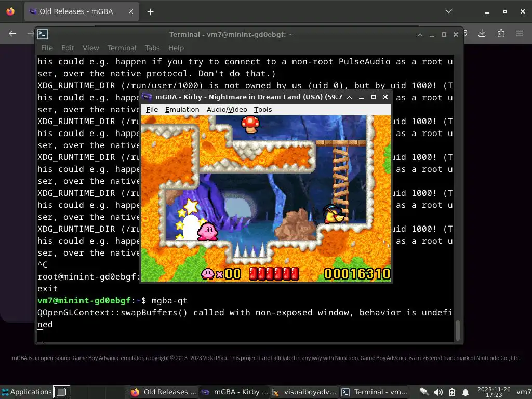Open the Terminal window's Tabs menu
532x399 pixels.
click(x=152, y=48)
